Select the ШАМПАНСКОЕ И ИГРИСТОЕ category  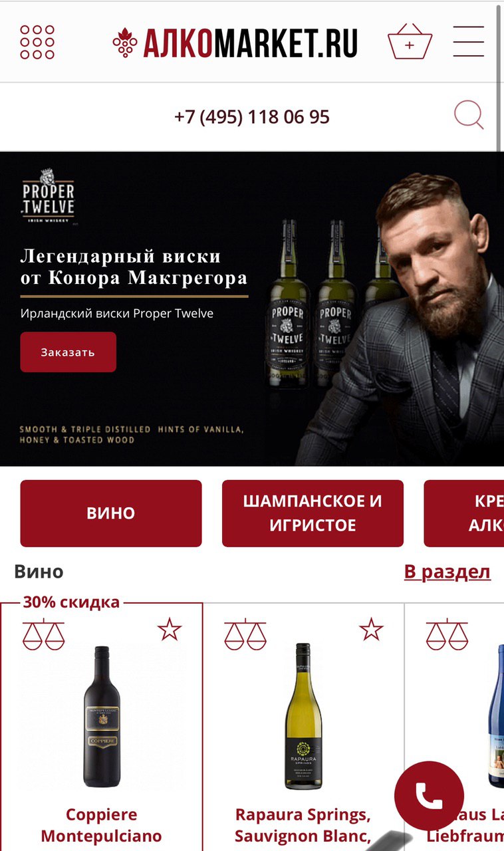coord(313,513)
